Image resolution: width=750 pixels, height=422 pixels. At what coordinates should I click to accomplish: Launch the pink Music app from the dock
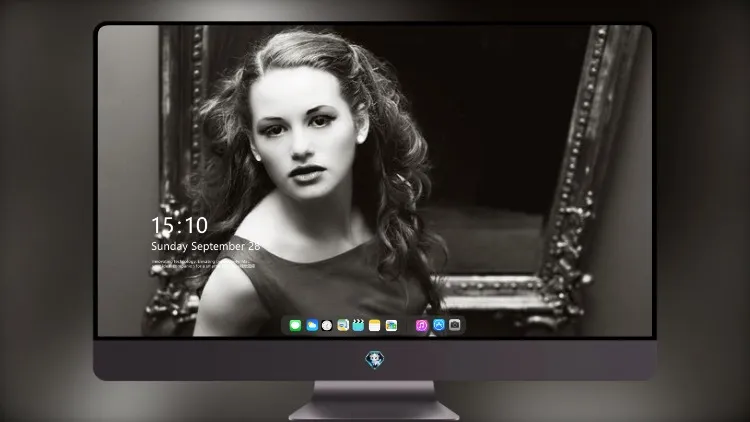(421, 325)
